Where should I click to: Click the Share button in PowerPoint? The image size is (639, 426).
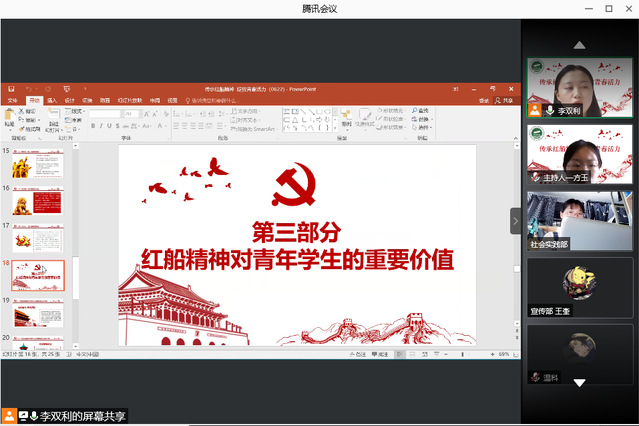(x=504, y=101)
